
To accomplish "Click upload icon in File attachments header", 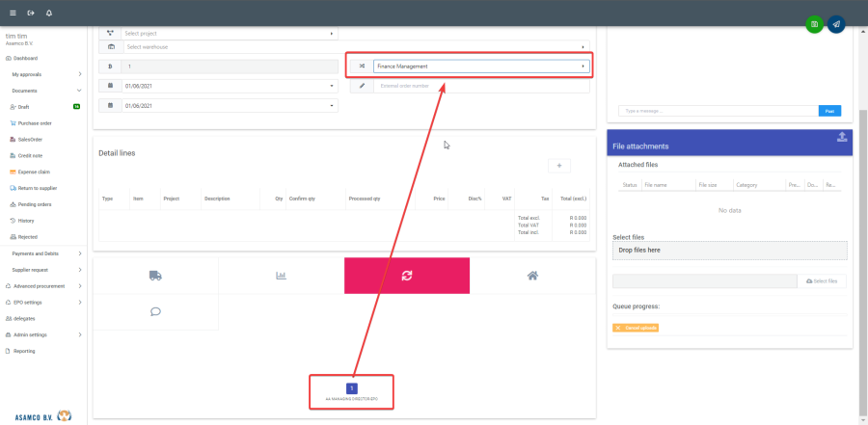I will pos(841,137).
